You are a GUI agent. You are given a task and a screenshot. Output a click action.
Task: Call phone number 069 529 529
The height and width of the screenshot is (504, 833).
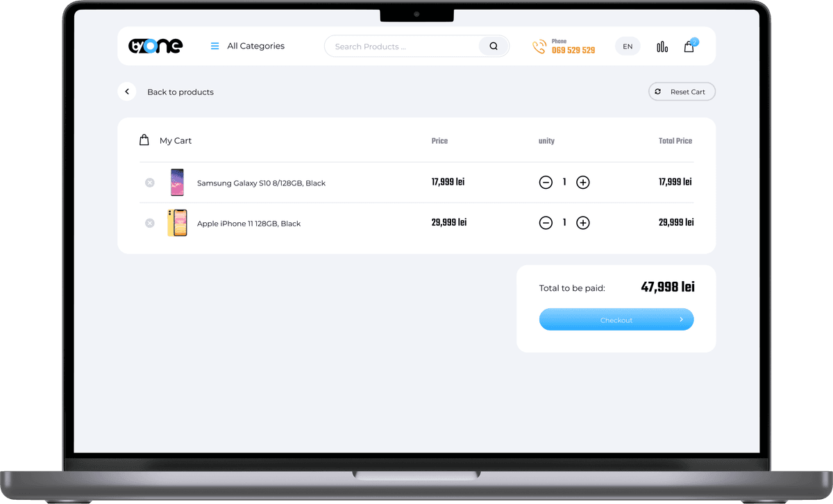click(x=573, y=50)
